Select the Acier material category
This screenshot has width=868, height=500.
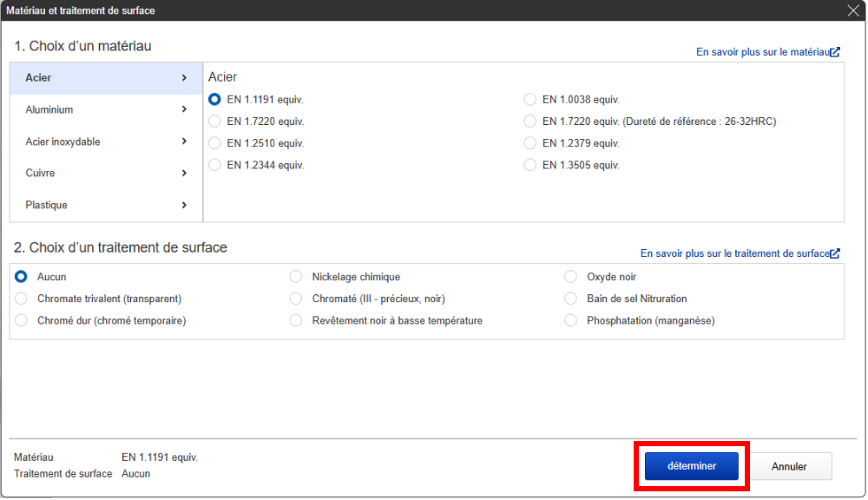[106, 78]
